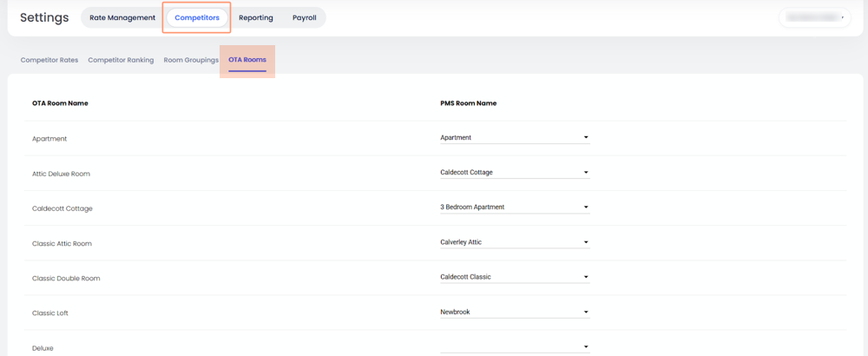Image resolution: width=868 pixels, height=356 pixels.
Task: Open the account menu at top right
Action: (814, 17)
